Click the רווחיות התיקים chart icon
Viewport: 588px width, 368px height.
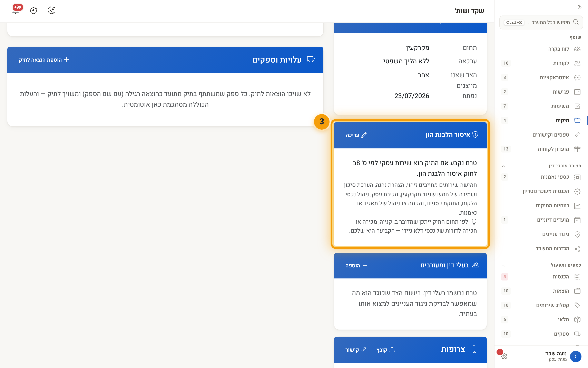click(x=577, y=206)
